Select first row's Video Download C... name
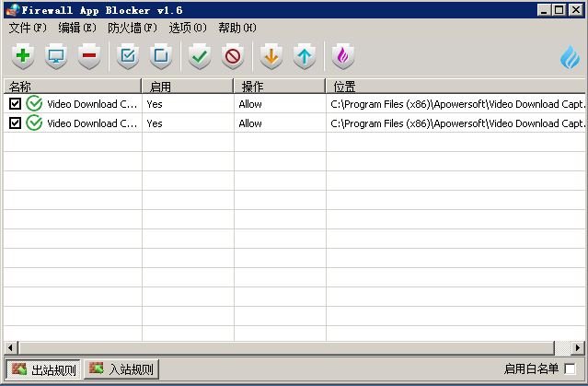 click(92, 104)
